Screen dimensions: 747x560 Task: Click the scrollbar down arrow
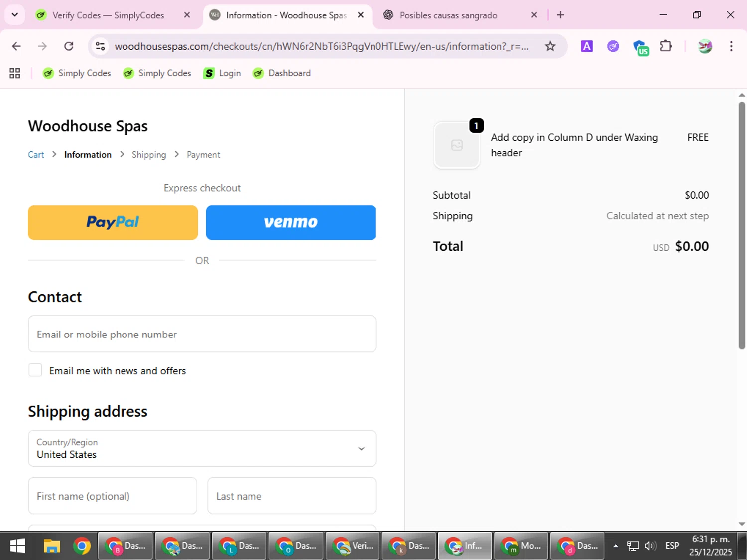click(x=742, y=524)
